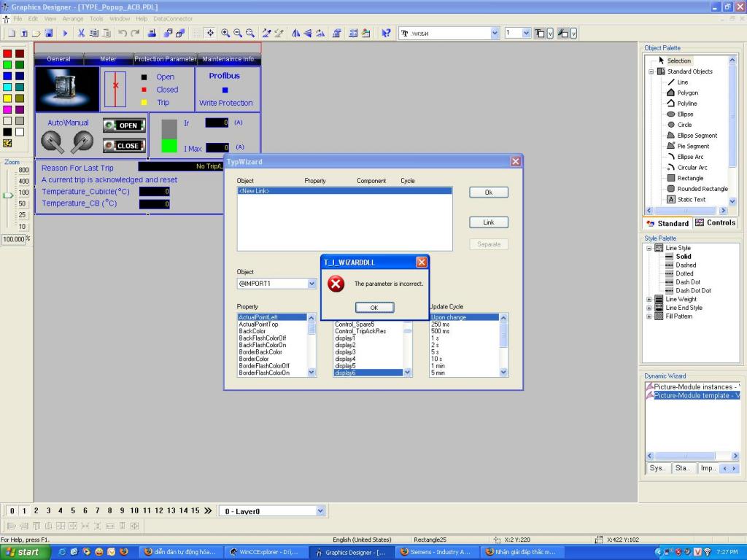Toggle layer 2 visibility in layer bar
Viewport: 747px width, 560px height.
[x=36, y=511]
